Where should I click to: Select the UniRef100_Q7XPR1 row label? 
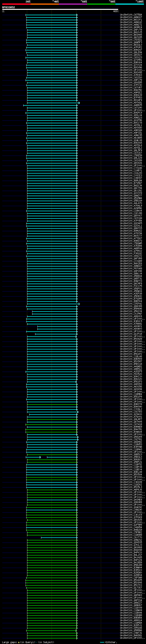(131, 60)
